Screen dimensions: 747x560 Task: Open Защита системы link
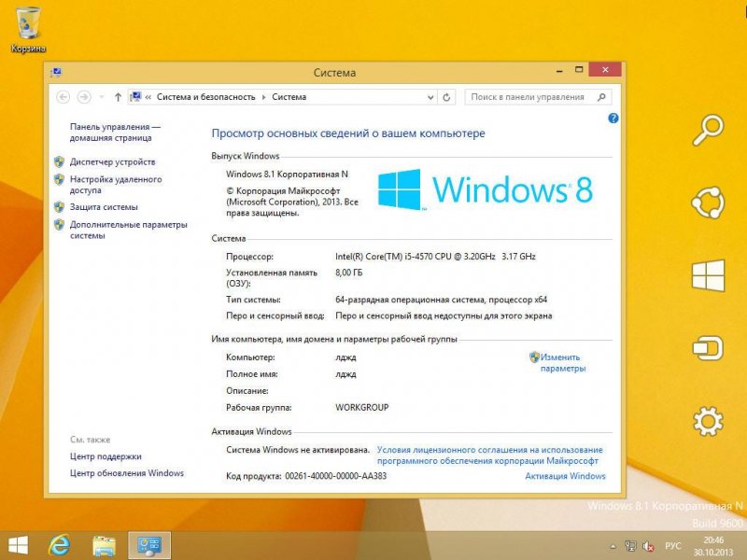click(104, 207)
